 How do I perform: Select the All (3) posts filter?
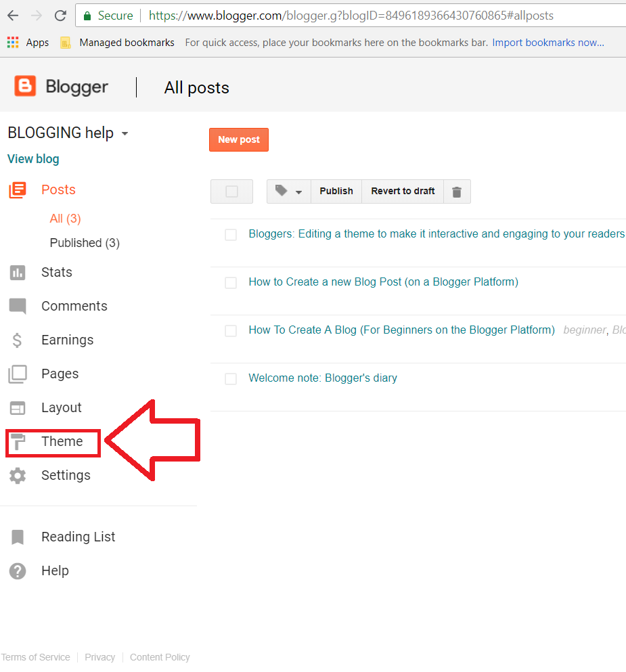coord(65,219)
